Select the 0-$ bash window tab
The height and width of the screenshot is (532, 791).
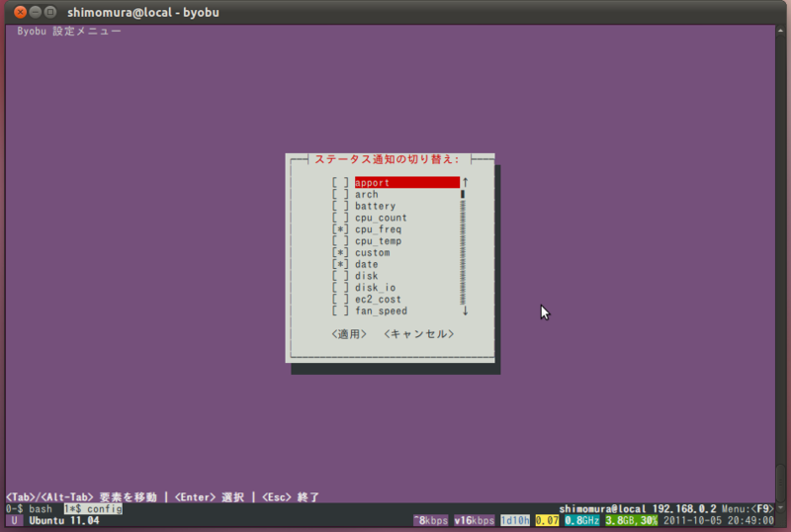[29, 509]
